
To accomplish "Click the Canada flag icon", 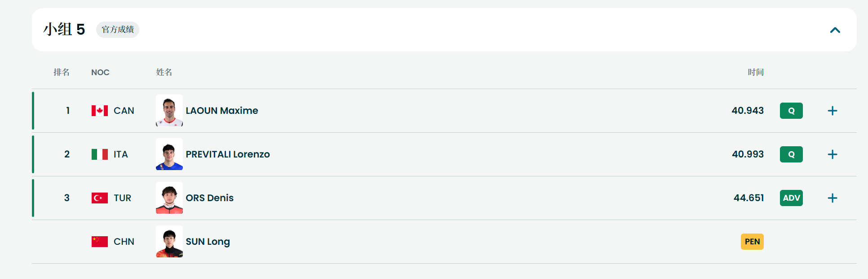I will 99,111.
